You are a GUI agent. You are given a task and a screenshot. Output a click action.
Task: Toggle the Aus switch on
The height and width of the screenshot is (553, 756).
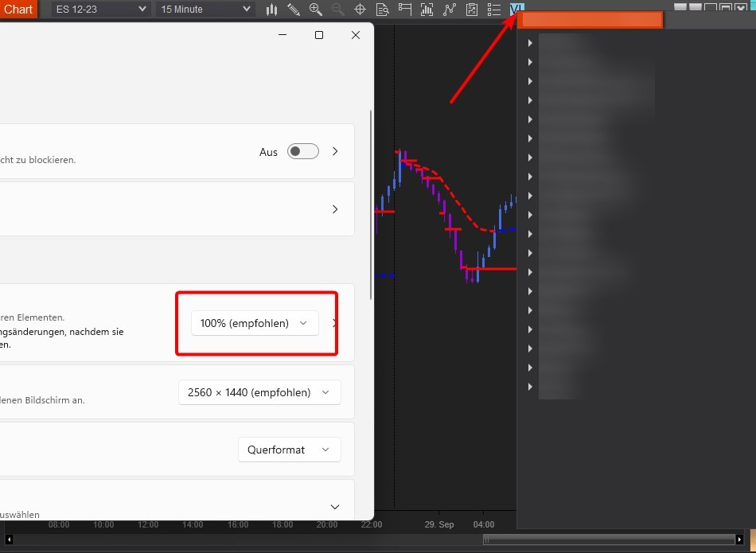pos(302,151)
